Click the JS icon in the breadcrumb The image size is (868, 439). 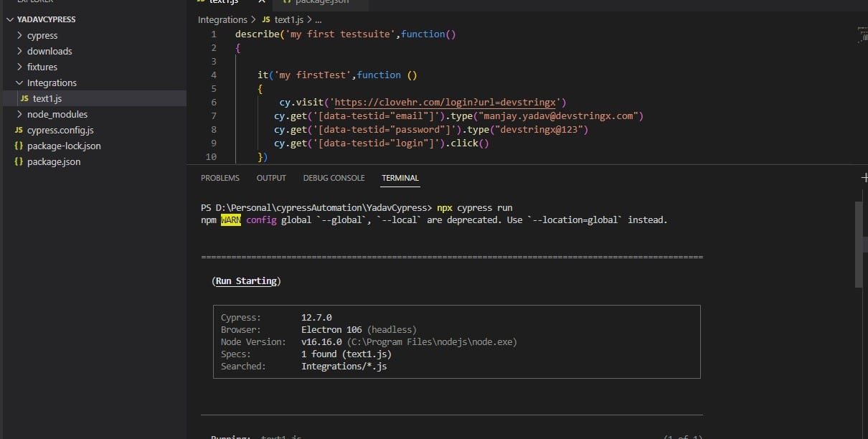pyautogui.click(x=266, y=20)
